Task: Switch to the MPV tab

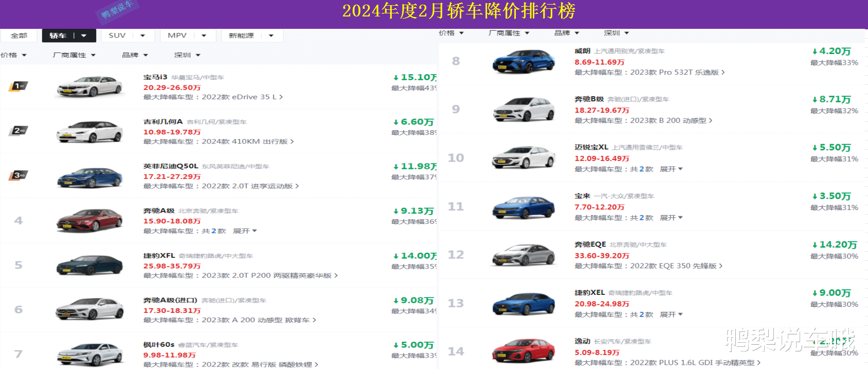Action: tap(177, 36)
